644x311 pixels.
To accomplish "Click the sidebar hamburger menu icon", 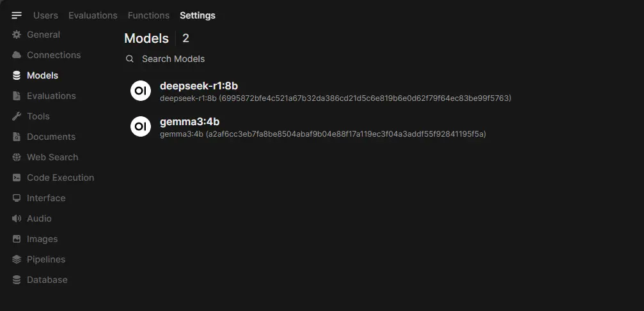I will pos(17,15).
